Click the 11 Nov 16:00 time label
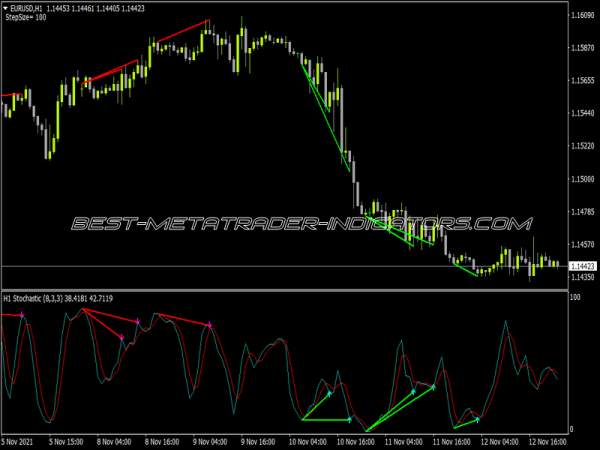600x450 pixels. coord(452,442)
